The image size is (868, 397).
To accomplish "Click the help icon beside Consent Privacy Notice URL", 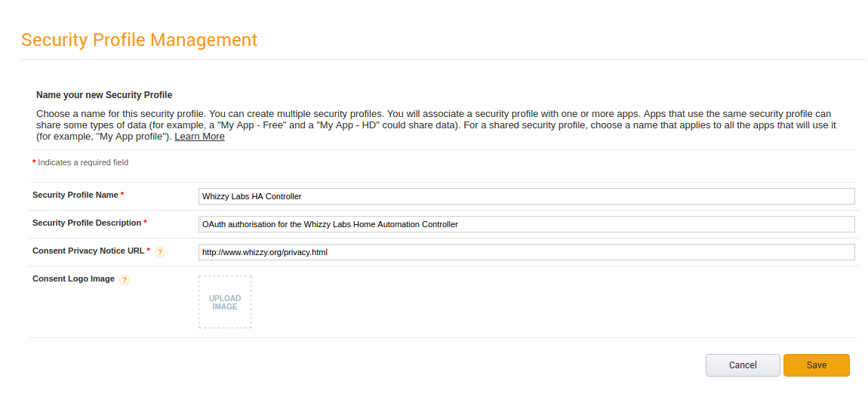I will click(160, 252).
